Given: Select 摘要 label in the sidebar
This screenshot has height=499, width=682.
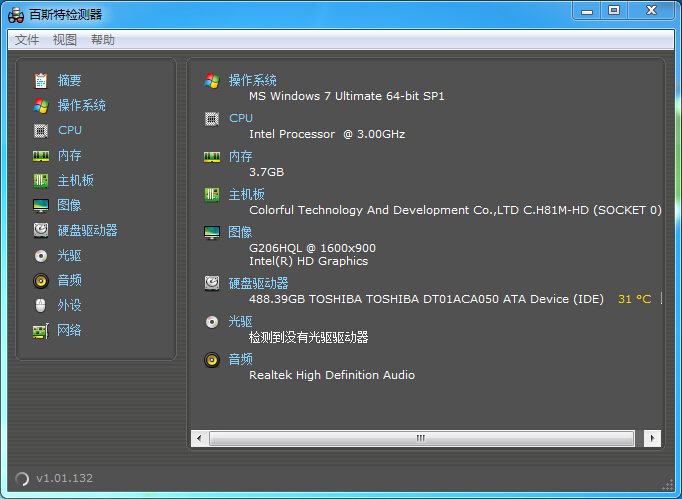Looking at the screenshot, I should click(70, 80).
